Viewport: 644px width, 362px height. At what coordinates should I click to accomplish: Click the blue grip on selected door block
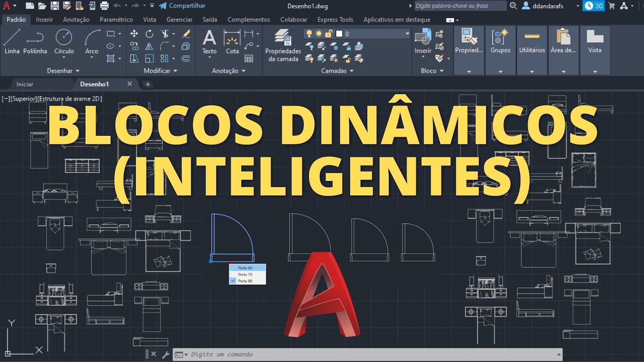click(x=210, y=261)
